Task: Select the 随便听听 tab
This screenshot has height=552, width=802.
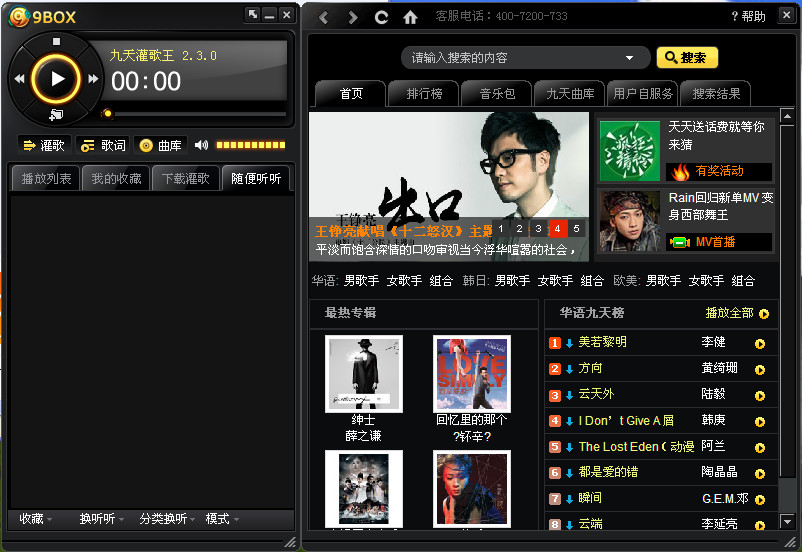Action: click(256, 179)
